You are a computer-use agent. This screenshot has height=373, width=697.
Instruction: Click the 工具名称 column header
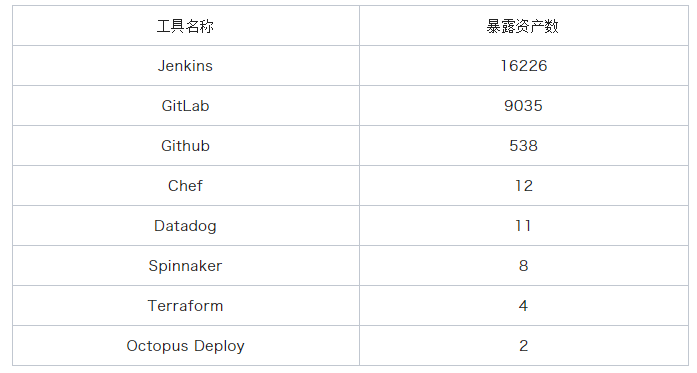185,26
